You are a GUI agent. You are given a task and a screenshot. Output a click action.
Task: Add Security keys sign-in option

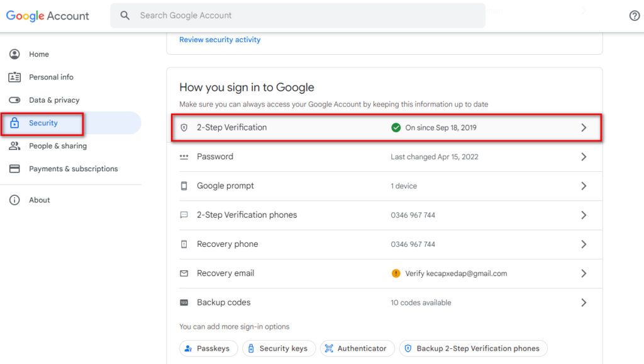click(279, 348)
